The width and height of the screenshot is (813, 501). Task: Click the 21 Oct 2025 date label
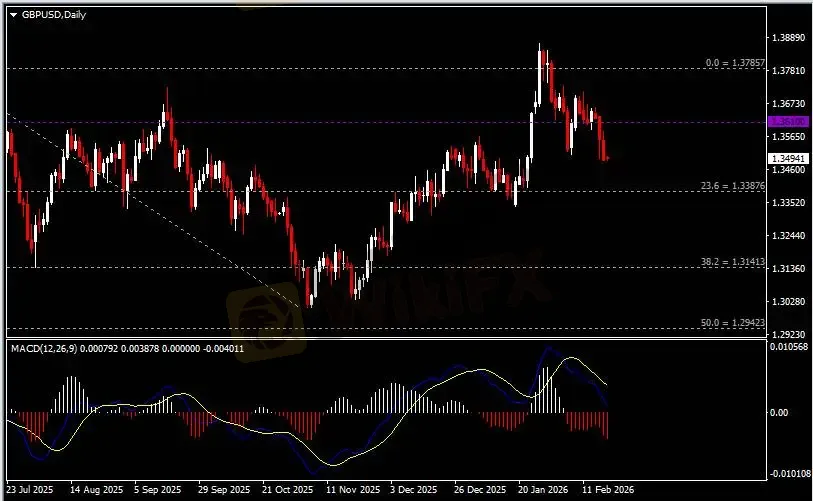(288, 490)
